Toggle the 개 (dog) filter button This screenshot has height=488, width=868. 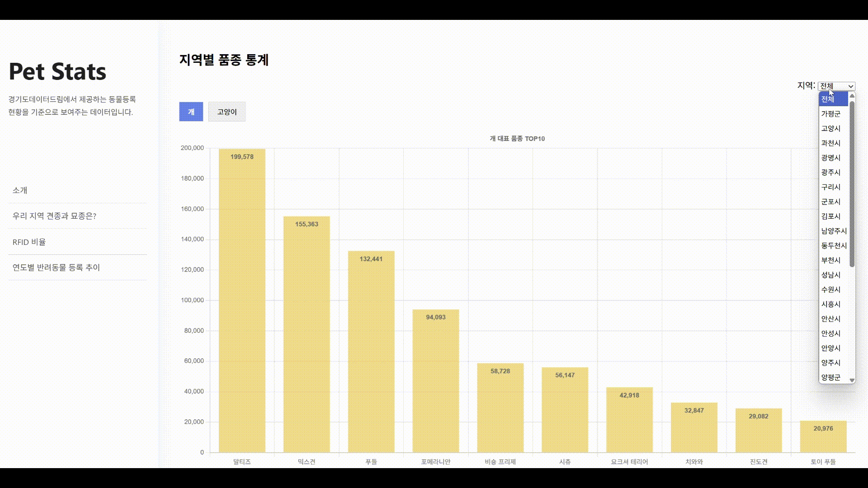(x=191, y=112)
